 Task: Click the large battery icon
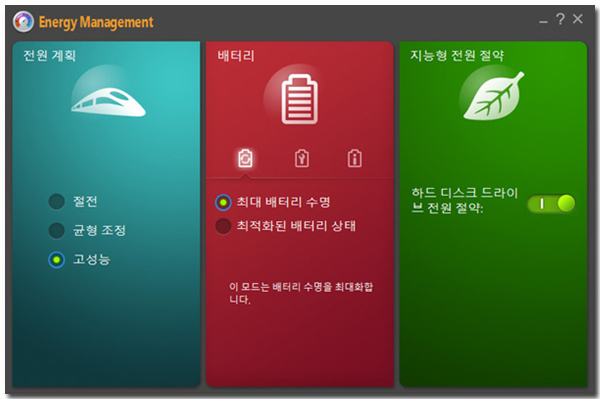pos(300,99)
